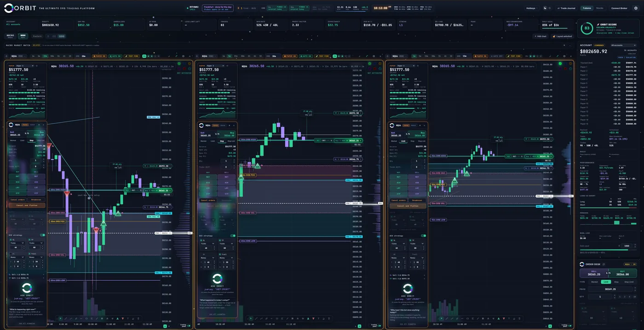Click green pencil icon on first chart toolbar
Viewport: 644px width, 330px height.
pos(176,56)
